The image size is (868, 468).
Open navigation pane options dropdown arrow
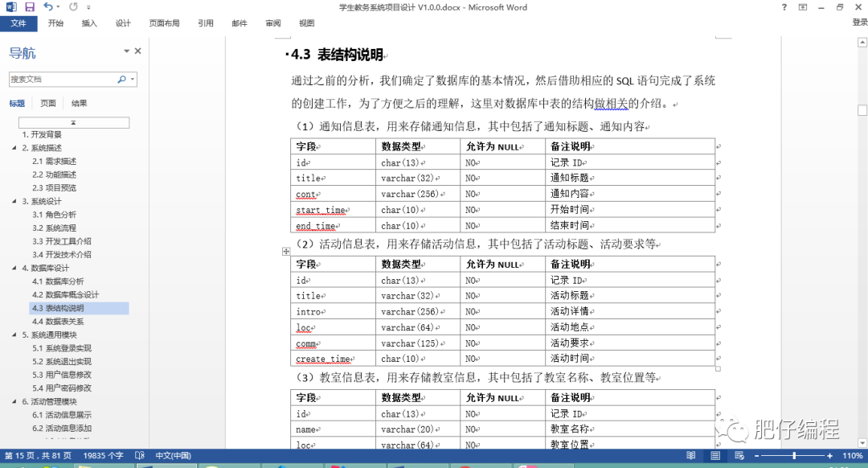click(x=126, y=51)
